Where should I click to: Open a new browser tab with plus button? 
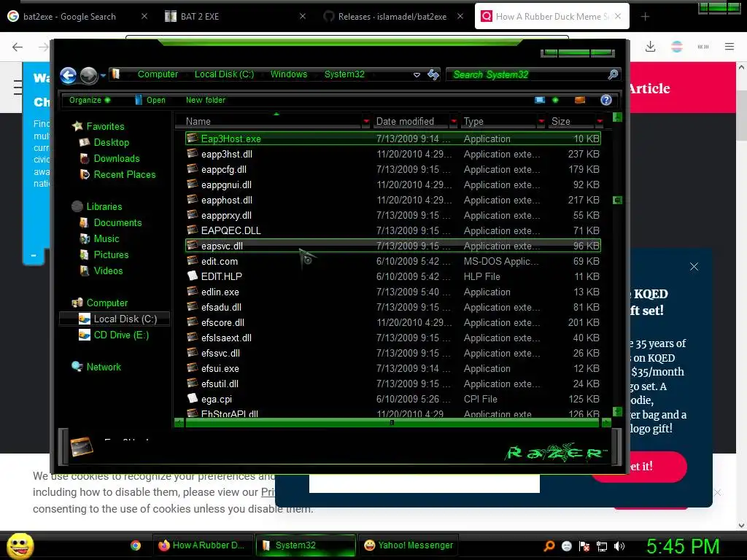pos(645,17)
